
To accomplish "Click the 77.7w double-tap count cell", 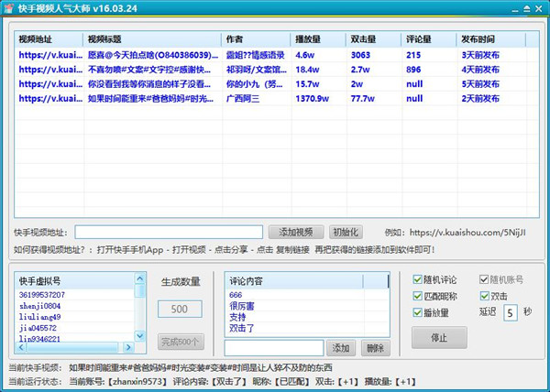I will (x=362, y=98).
